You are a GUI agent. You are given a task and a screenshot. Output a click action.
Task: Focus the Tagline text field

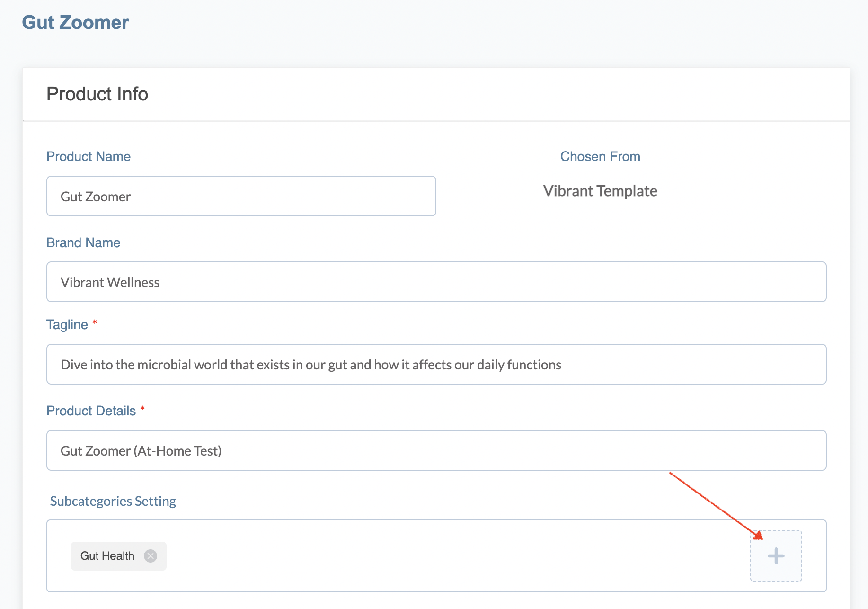click(x=436, y=364)
